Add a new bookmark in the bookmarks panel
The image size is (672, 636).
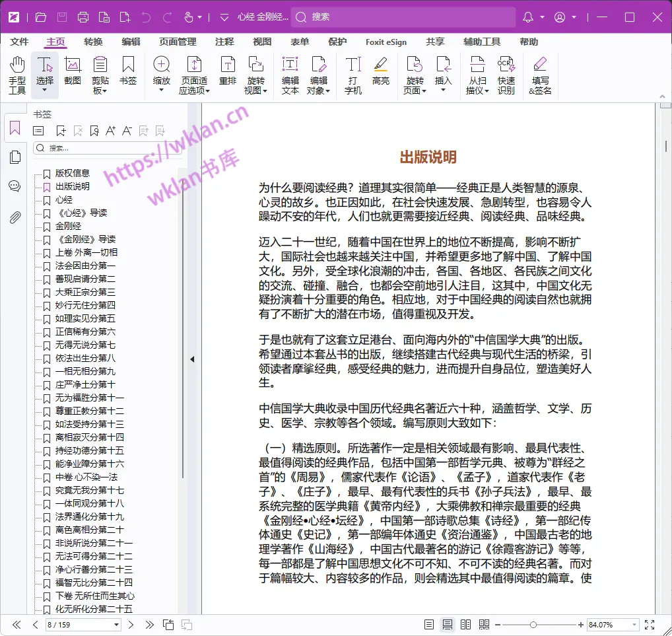tap(61, 130)
